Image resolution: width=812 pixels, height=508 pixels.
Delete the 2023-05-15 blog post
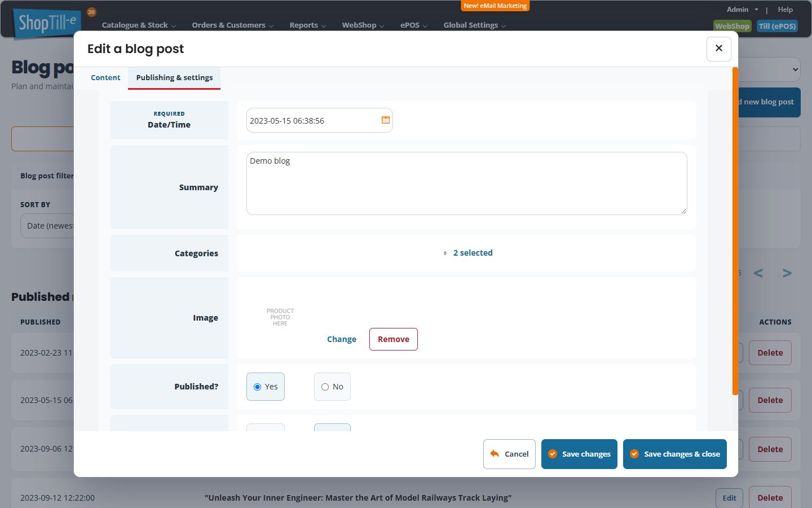770,400
